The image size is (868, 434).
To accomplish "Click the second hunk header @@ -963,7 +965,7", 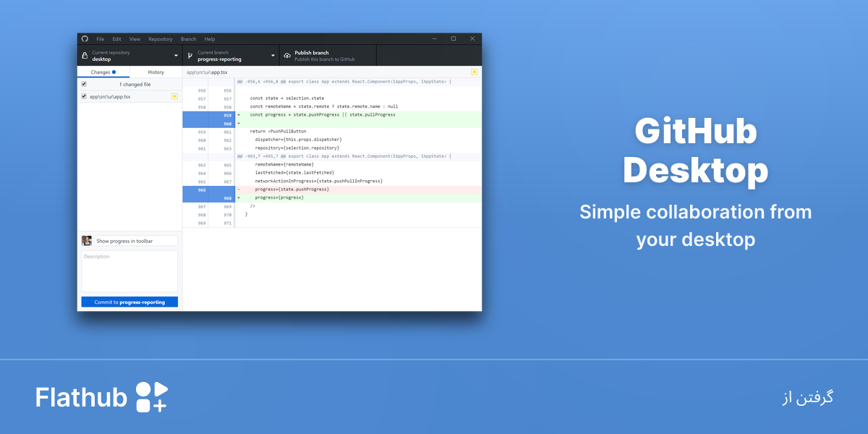I will point(344,156).
